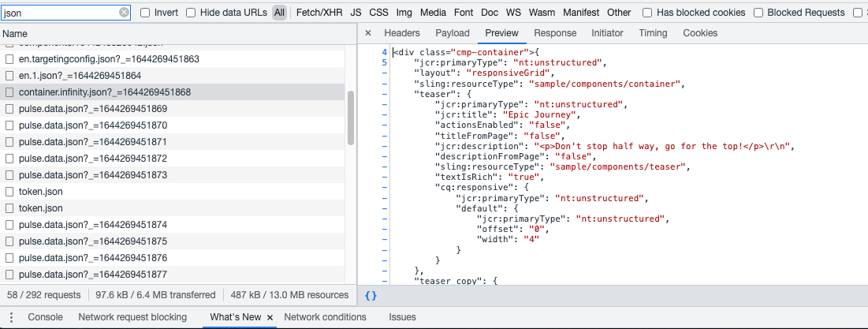Filter by Wasm requests
The width and height of the screenshot is (868, 329).
point(542,12)
